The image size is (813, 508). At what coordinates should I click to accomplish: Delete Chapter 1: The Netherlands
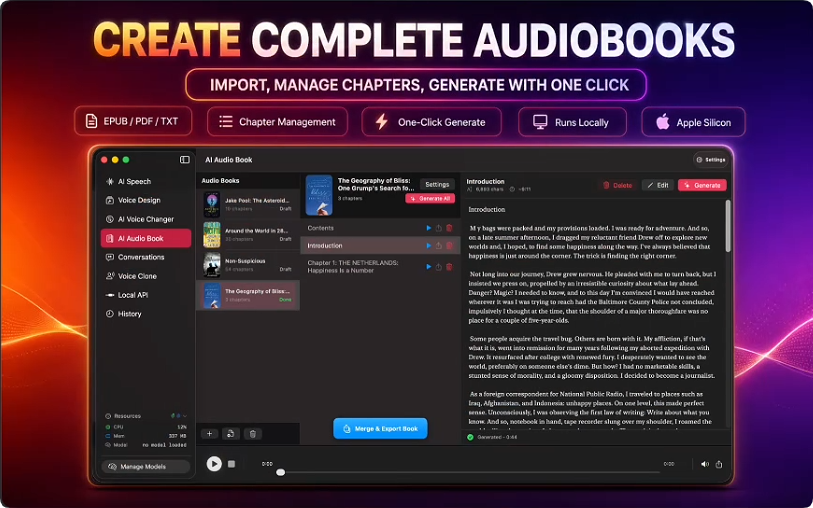(449, 266)
